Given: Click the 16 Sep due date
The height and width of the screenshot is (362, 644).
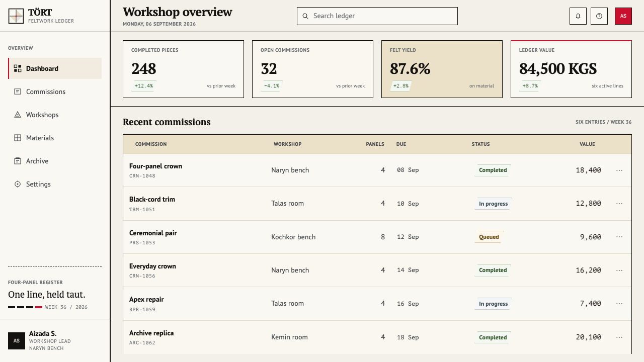Looking at the screenshot, I should (408, 304).
